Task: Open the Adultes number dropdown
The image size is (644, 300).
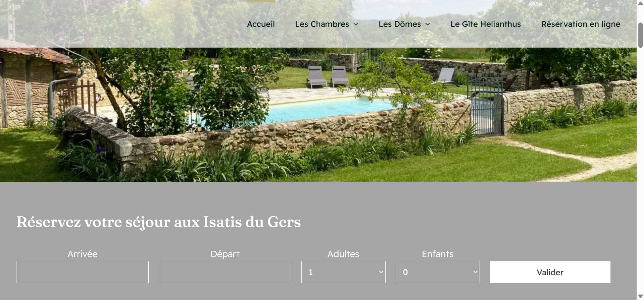Action: (x=343, y=272)
